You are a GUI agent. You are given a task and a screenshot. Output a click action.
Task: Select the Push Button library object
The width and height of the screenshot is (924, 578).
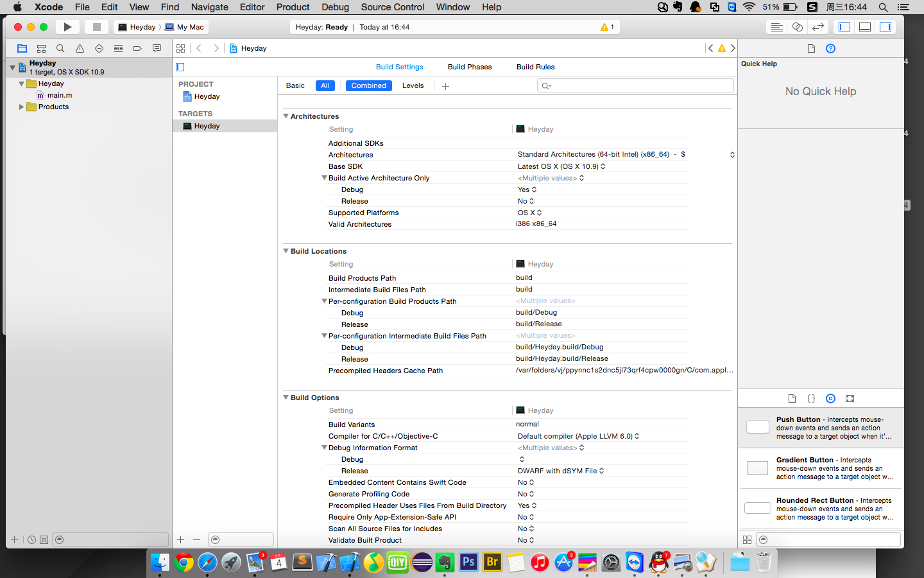coord(821,428)
